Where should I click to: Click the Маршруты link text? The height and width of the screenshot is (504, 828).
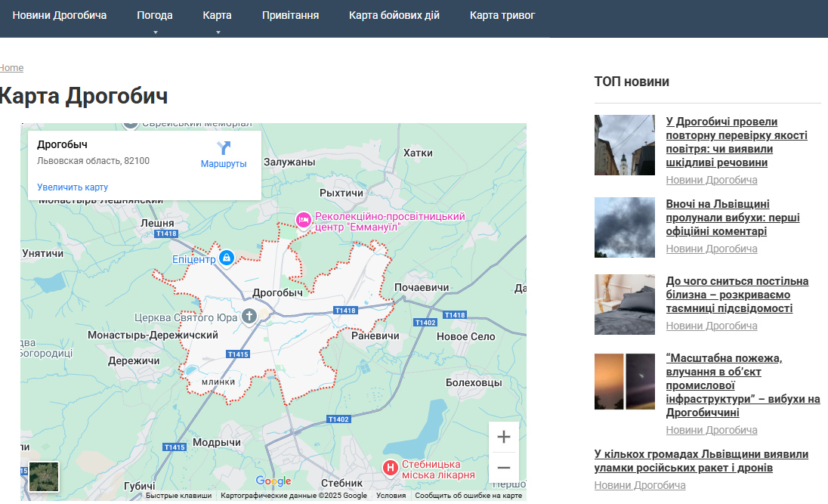click(x=224, y=164)
